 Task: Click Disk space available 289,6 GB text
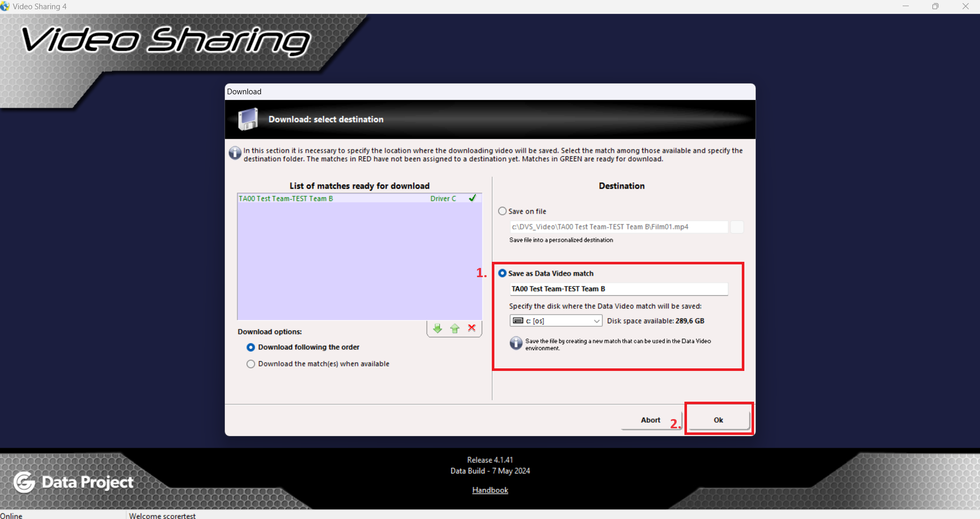656,321
